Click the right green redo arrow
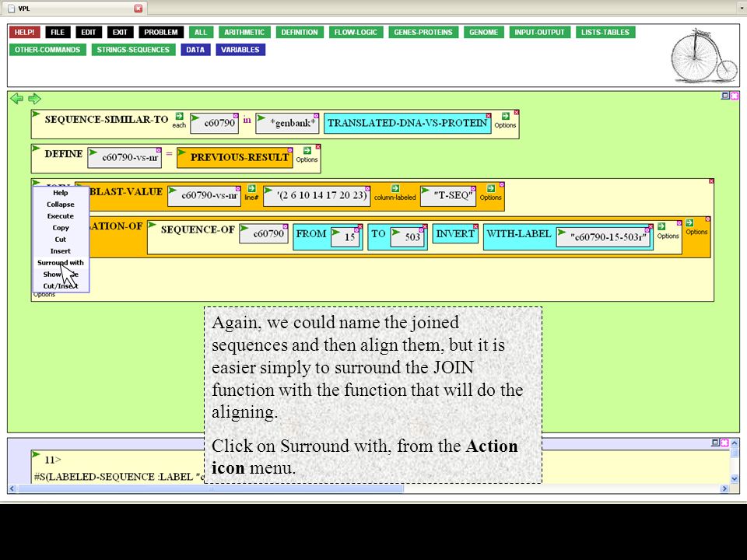The width and height of the screenshot is (747, 560). coord(34,99)
